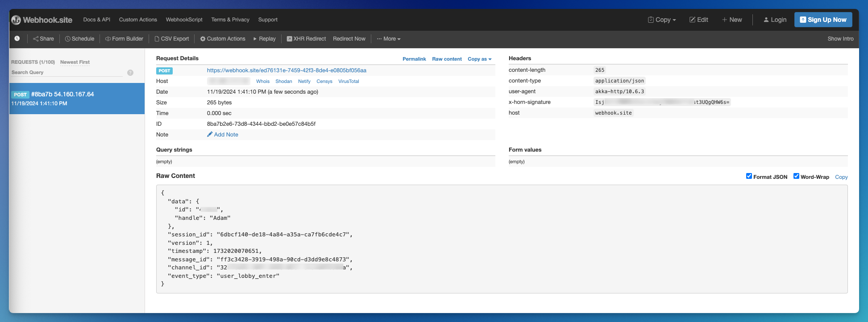Open Custom Actions in the toolbar
This screenshot has width=868, height=322.
[223, 39]
